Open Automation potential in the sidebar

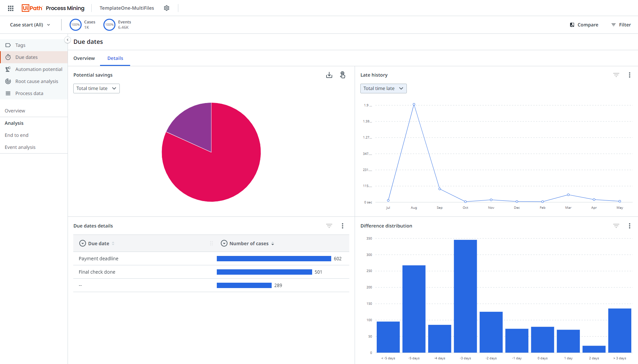click(38, 69)
